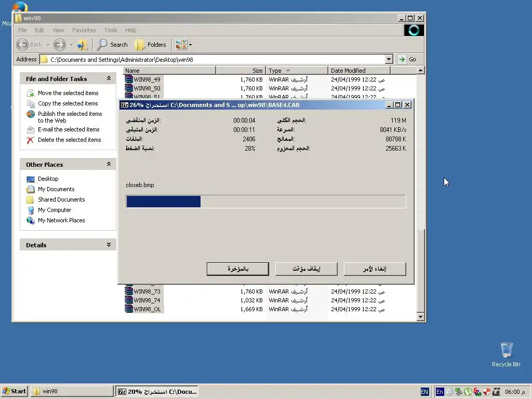This screenshot has width=532, height=399.
Task: Click the scroll down arrow in file list
Action: click(420, 317)
